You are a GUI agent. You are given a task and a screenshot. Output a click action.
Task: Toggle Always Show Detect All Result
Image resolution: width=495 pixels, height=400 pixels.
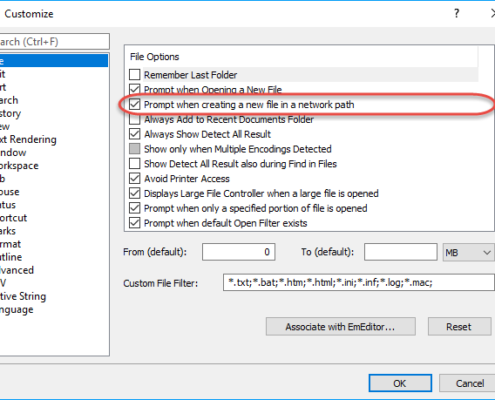point(135,134)
